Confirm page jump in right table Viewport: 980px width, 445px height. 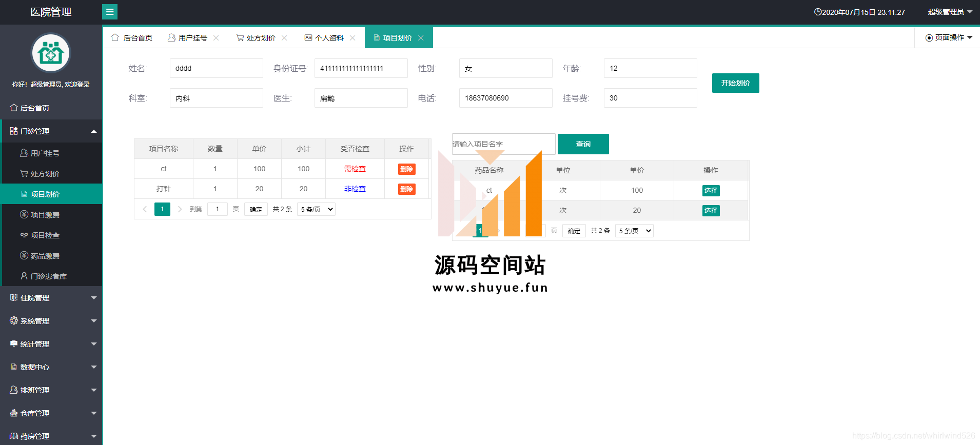pyautogui.click(x=574, y=231)
